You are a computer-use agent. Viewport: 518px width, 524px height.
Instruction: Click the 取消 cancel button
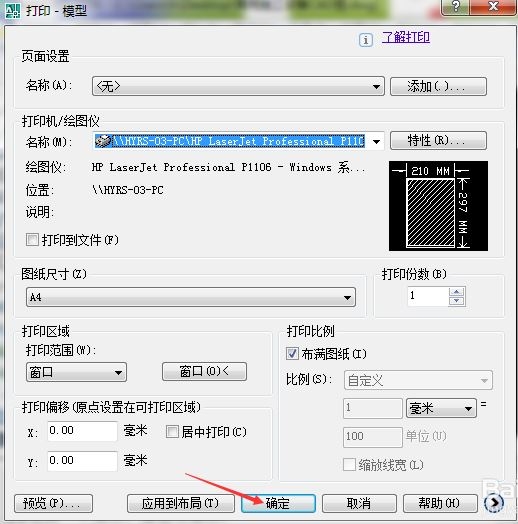pyautogui.click(x=359, y=503)
